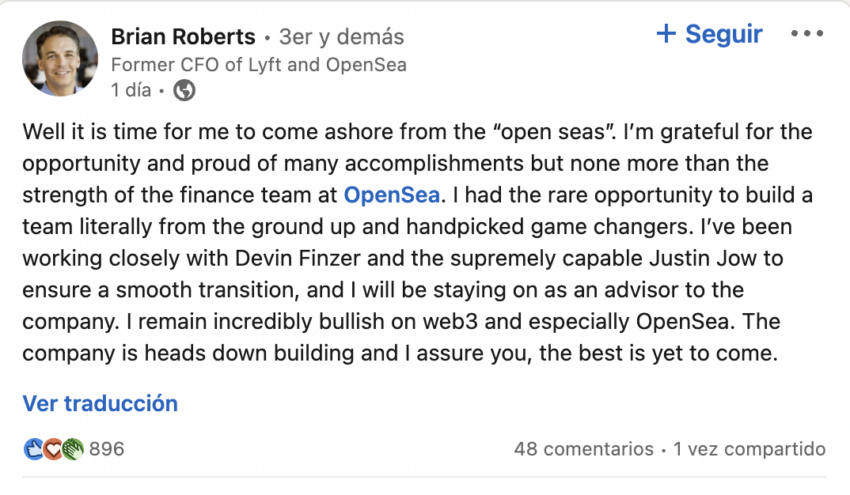This screenshot has height=495, width=850.
Task: Show the 48 comentarios thread
Action: tap(583, 449)
